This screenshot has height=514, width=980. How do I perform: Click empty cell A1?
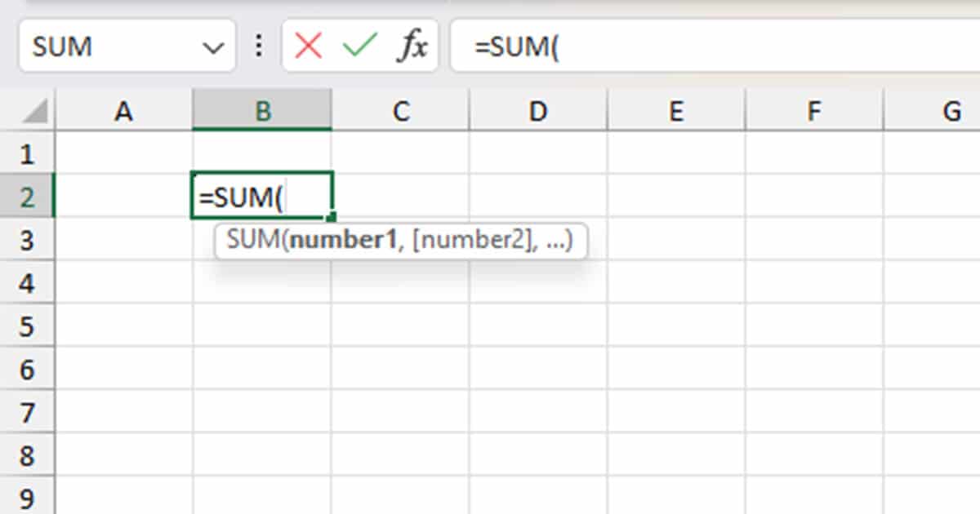click(x=123, y=153)
